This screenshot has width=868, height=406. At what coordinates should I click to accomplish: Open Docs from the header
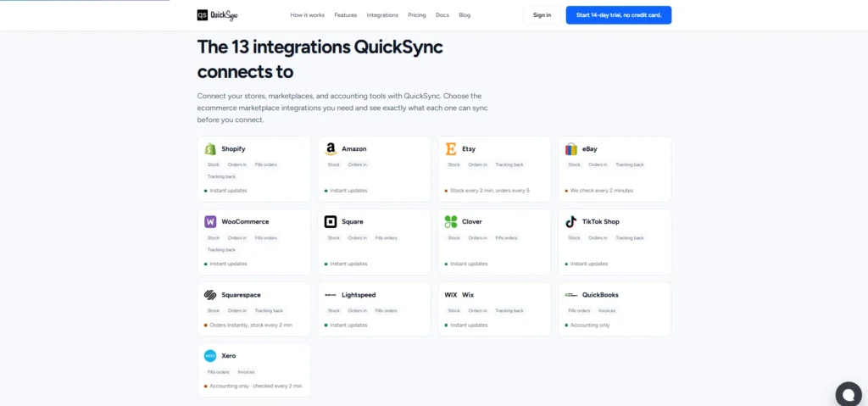(442, 15)
